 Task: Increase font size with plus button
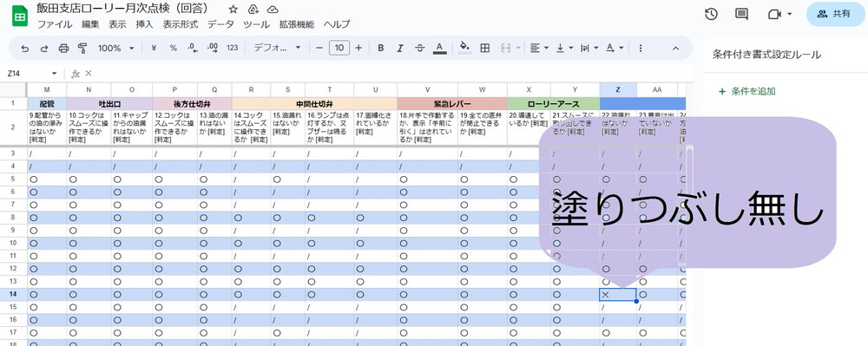(358, 48)
